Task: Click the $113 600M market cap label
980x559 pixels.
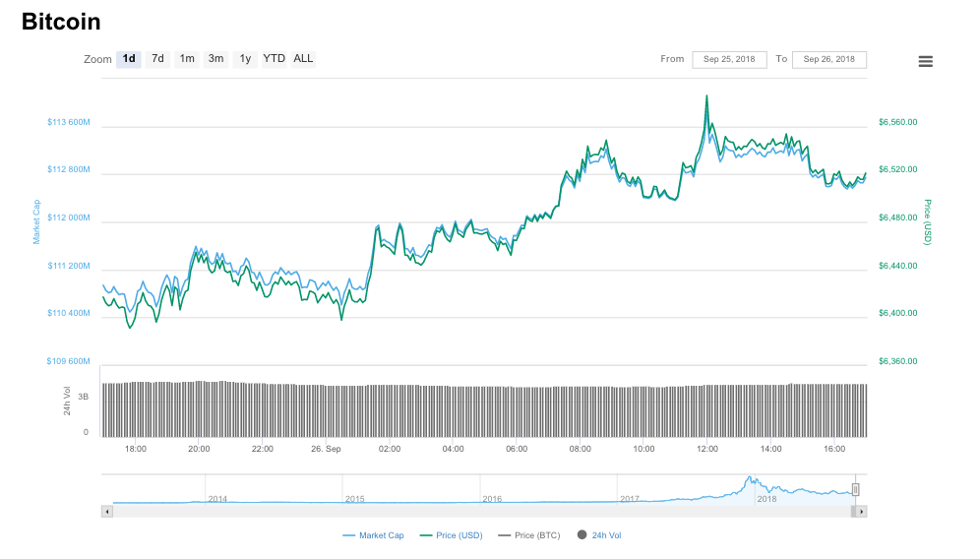Action: 69,122
